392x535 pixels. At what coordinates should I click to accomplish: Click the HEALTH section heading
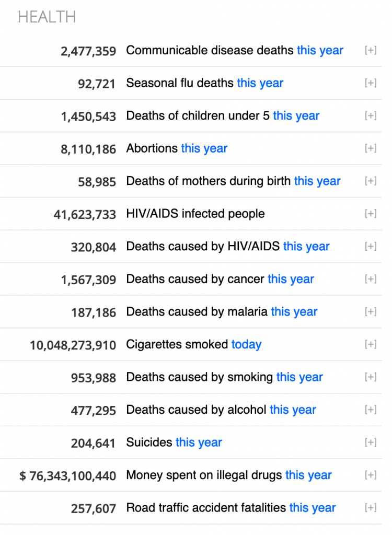(x=47, y=17)
